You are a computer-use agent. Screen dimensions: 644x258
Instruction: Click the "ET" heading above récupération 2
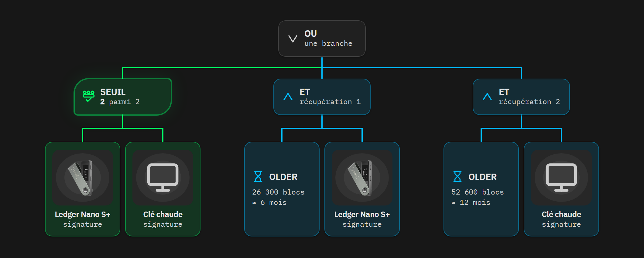pyautogui.click(x=504, y=92)
